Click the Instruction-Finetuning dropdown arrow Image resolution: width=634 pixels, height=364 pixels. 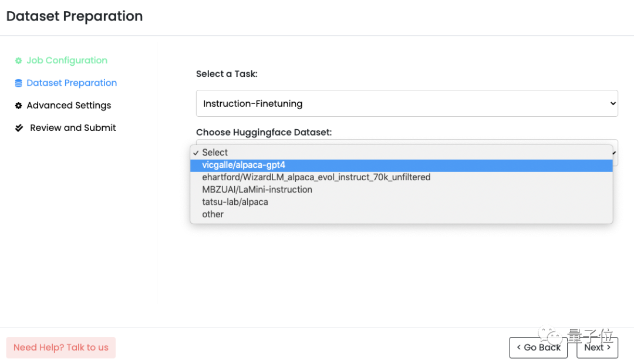[x=613, y=103]
